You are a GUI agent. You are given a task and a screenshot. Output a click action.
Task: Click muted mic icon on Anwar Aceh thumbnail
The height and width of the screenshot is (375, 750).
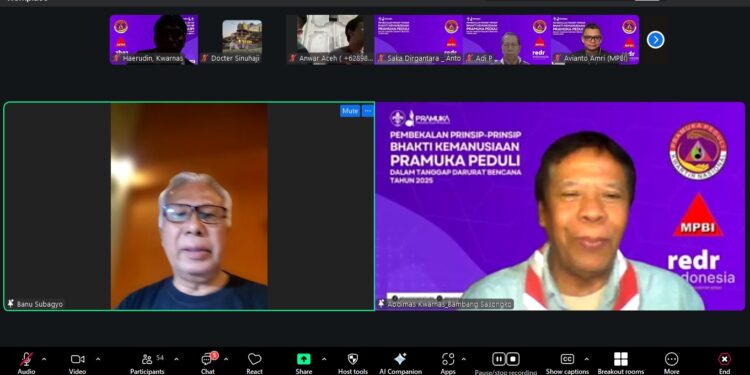pyautogui.click(x=293, y=58)
